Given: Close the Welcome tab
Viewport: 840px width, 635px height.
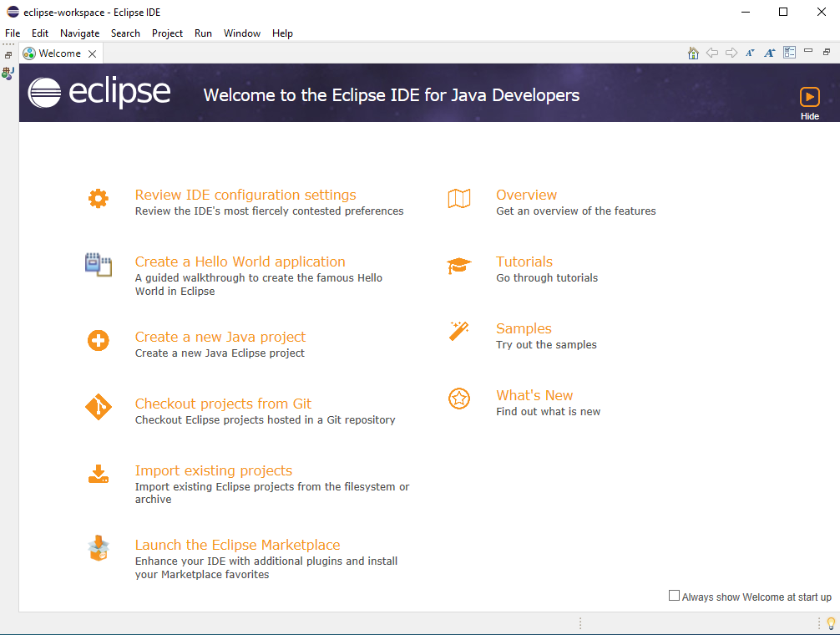Looking at the screenshot, I should coord(92,53).
